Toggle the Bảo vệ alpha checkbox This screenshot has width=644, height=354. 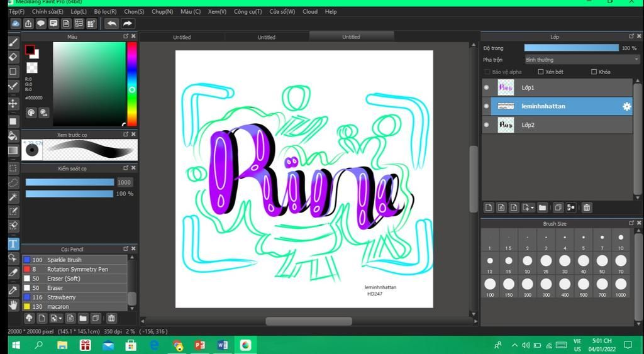coord(487,72)
